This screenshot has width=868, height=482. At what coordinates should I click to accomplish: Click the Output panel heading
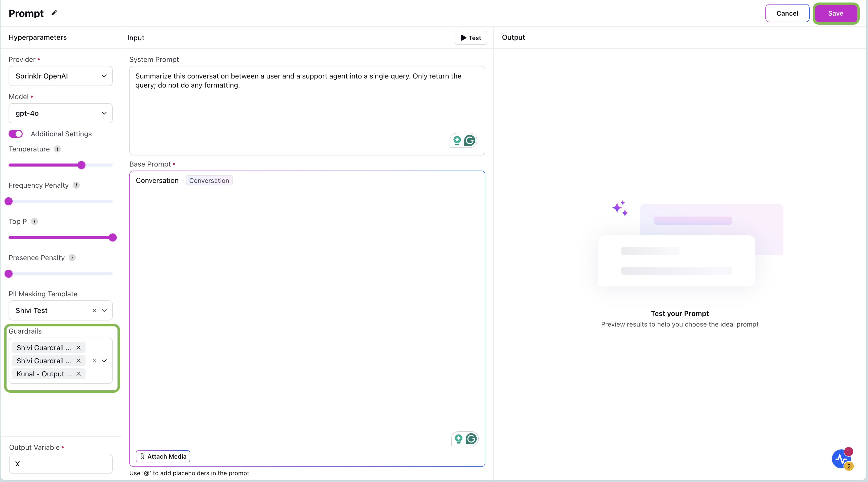513,37
